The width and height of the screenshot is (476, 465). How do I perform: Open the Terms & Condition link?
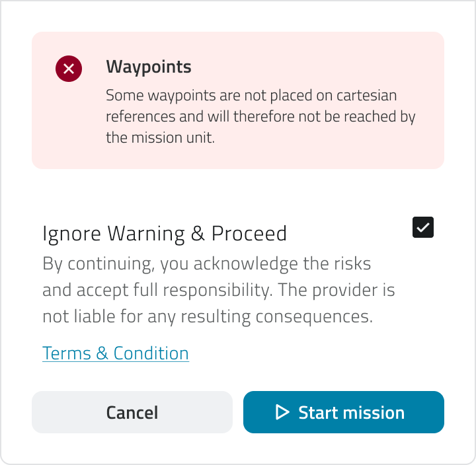116,353
